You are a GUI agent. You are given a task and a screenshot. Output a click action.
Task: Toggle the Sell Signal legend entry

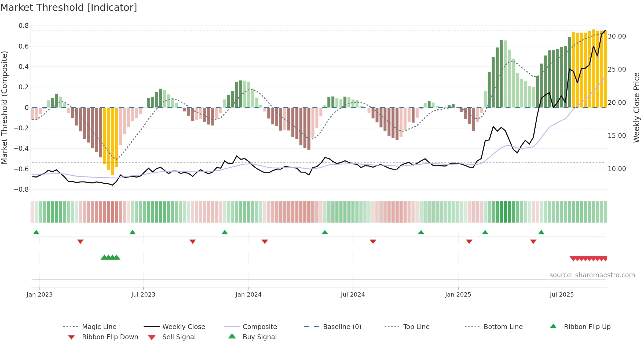click(172, 337)
